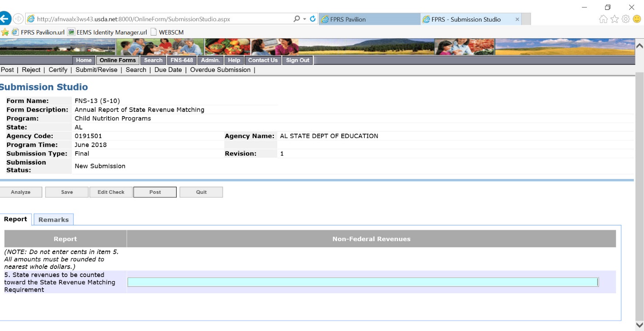The width and height of the screenshot is (644, 331).
Task: Click the Child Nutrition Programs text
Action: pyautogui.click(x=113, y=118)
